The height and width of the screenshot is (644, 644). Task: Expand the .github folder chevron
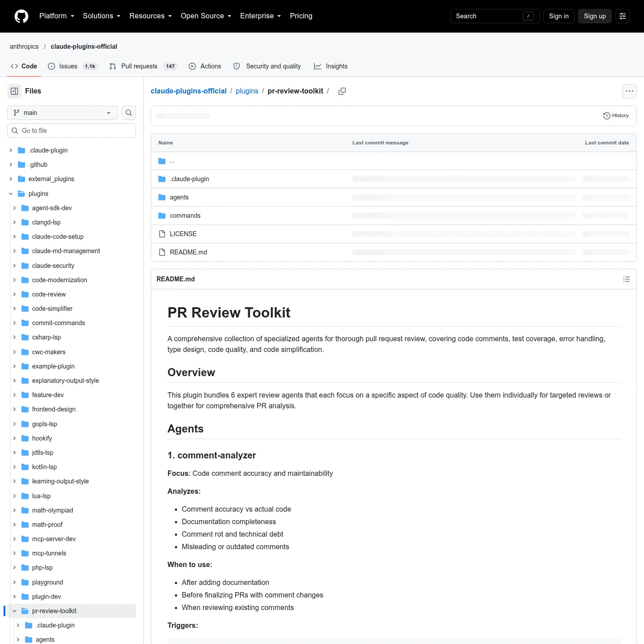11,165
